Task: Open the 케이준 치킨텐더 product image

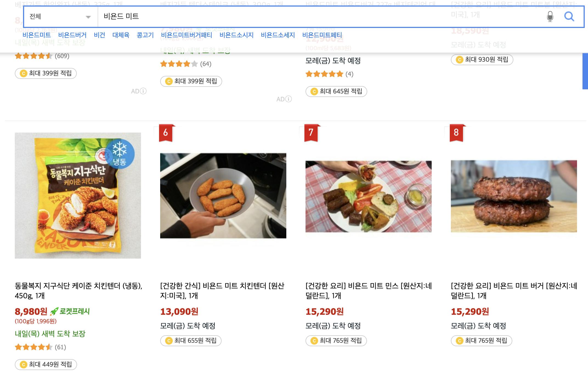Action: coord(78,196)
